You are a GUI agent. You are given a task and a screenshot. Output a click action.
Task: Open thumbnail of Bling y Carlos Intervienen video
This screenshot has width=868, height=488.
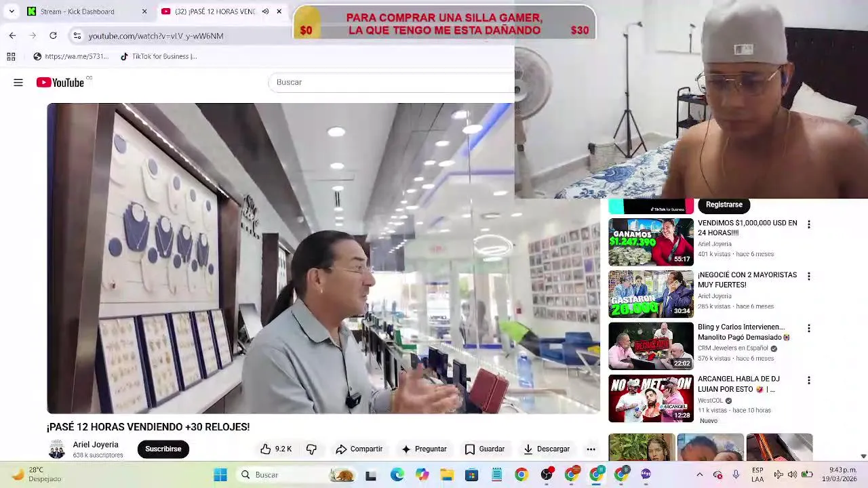point(651,346)
